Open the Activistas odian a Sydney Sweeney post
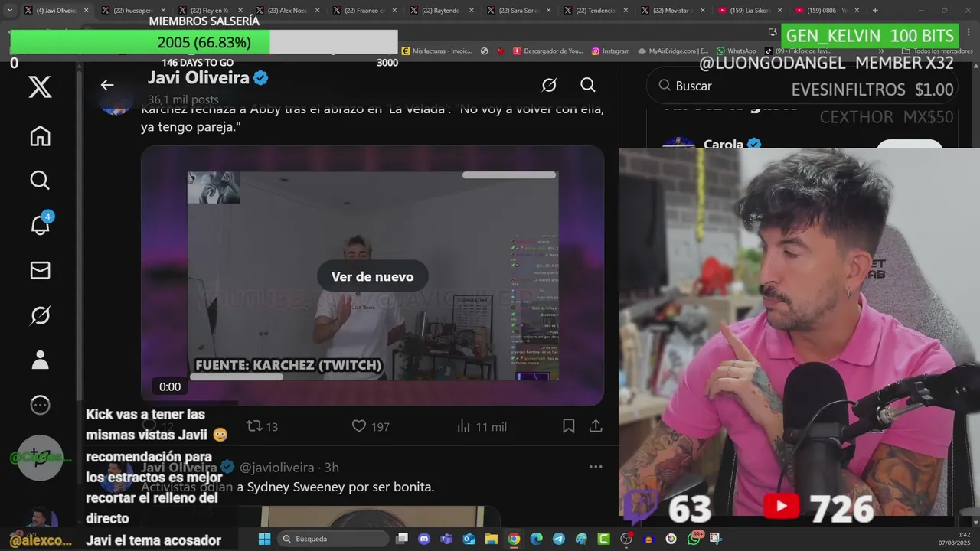Viewport: 980px width, 551px height. [x=287, y=487]
